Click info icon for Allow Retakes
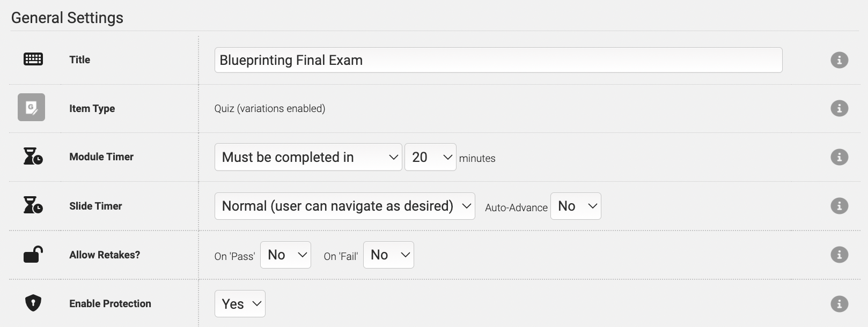 (839, 255)
